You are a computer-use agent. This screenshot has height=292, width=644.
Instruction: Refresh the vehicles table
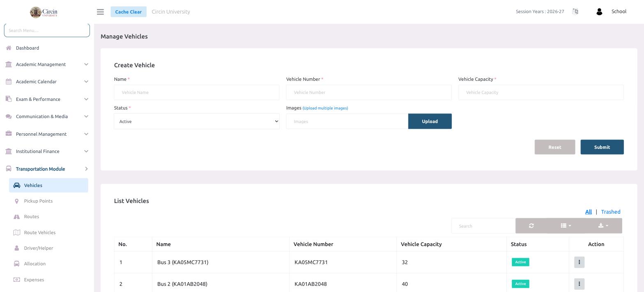point(531,226)
